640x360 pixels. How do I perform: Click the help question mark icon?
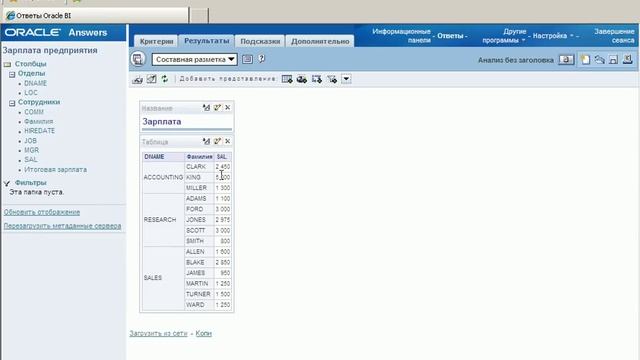click(262, 59)
